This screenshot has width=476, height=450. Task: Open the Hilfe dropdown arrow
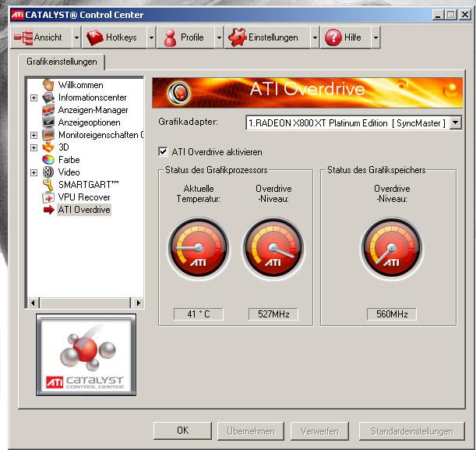coord(376,37)
